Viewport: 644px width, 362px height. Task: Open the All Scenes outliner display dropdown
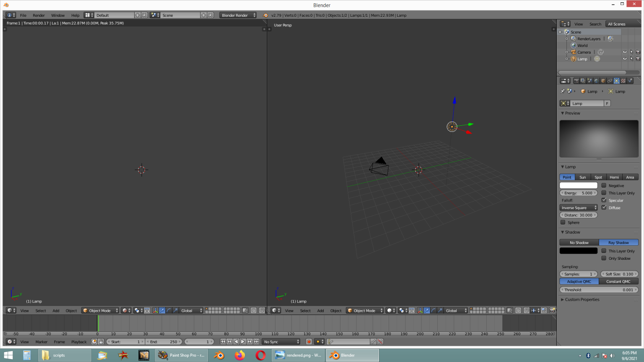623,24
